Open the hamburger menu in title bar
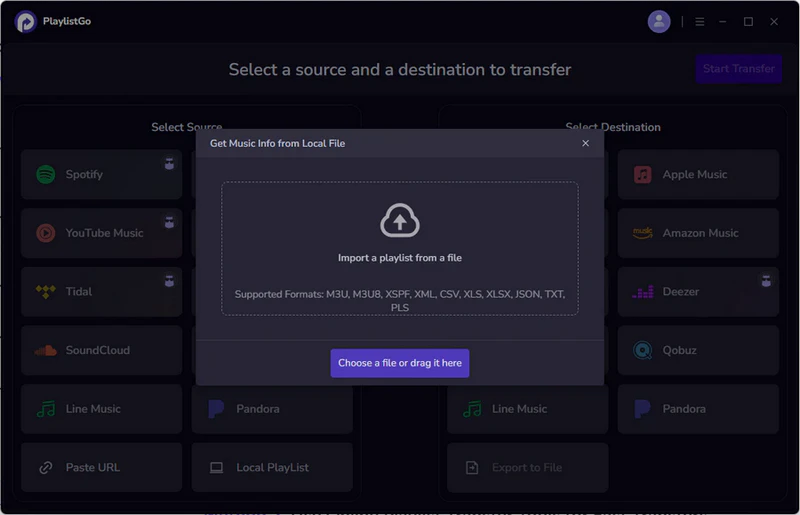The height and width of the screenshot is (515, 800). pyautogui.click(x=699, y=21)
